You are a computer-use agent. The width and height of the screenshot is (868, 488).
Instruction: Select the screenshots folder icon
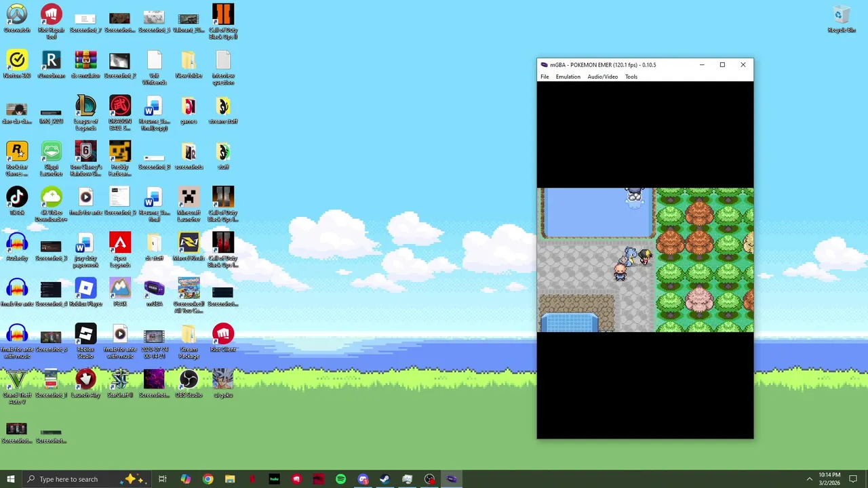click(189, 155)
